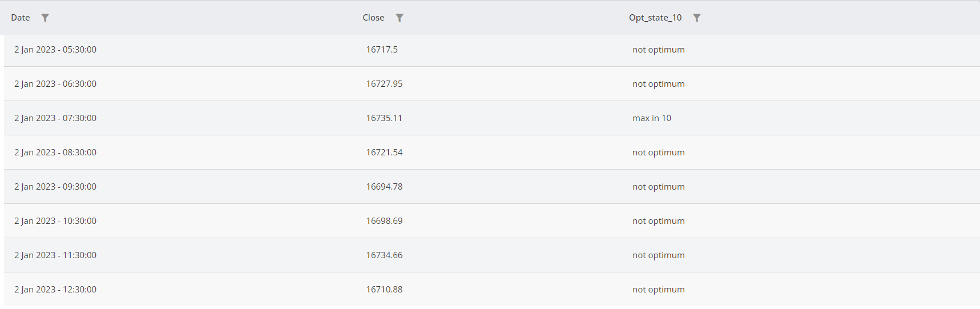Select the 2 Jan 2023 - 08:30:00 row
The image size is (980, 309).
55,153
